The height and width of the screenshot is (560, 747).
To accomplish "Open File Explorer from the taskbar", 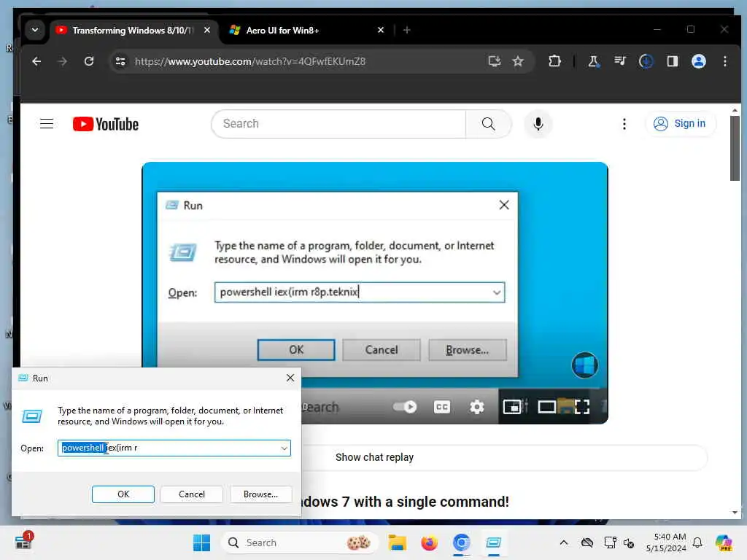I will pyautogui.click(x=397, y=542).
